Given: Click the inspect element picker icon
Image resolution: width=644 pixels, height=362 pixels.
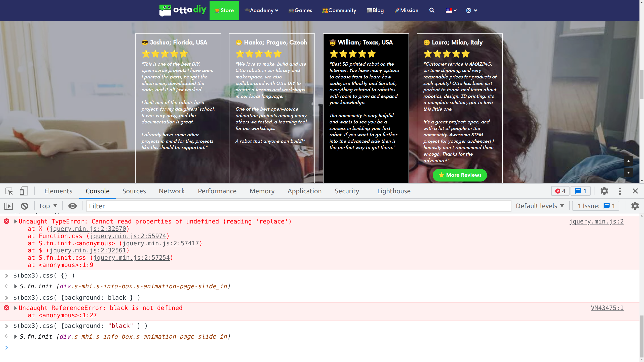Looking at the screenshot, I should pyautogui.click(x=9, y=191).
